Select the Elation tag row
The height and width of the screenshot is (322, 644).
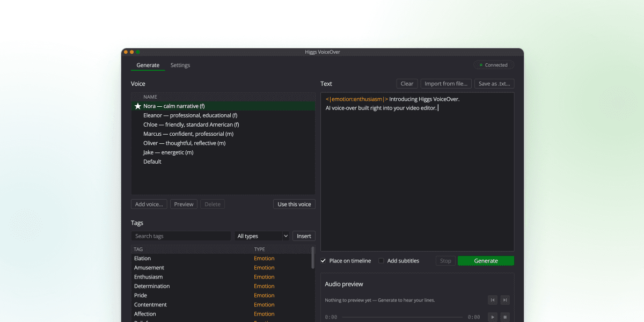221,259
